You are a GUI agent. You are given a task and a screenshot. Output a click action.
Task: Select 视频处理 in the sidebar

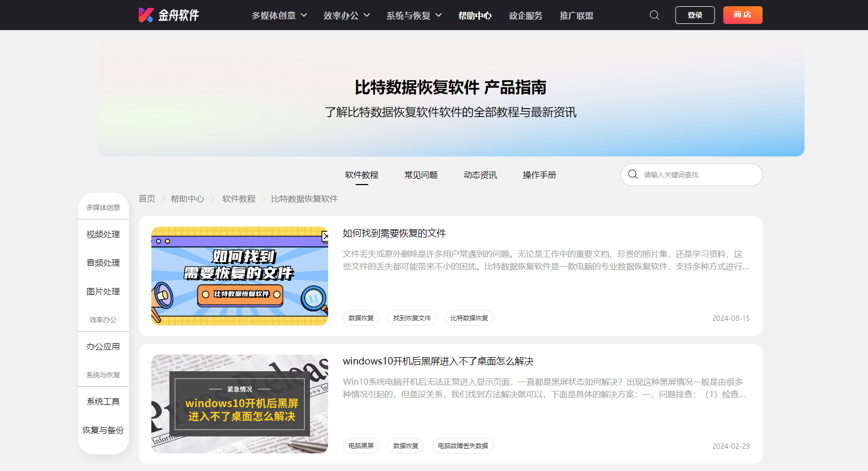(103, 234)
